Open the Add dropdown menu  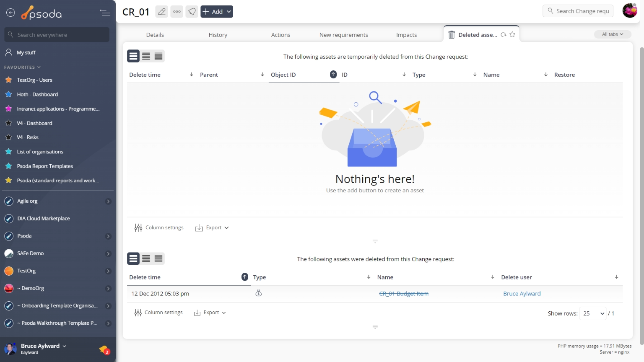[217, 12]
